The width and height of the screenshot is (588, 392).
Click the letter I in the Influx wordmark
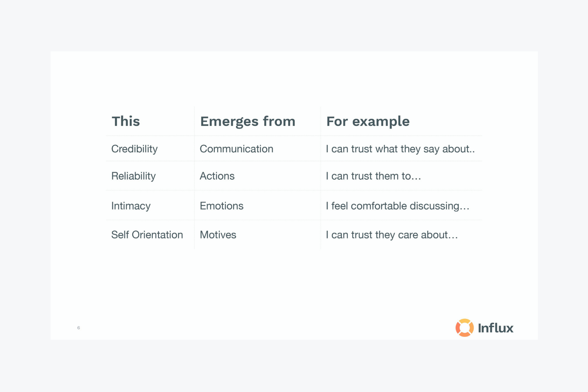[480, 328]
